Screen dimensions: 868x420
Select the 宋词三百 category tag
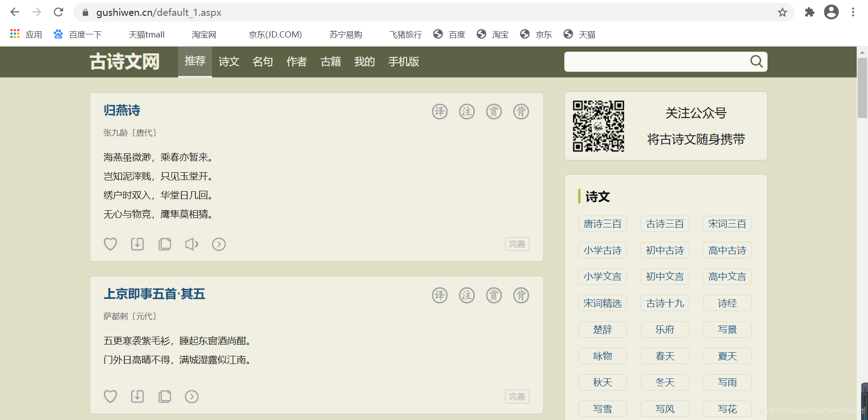coord(727,224)
